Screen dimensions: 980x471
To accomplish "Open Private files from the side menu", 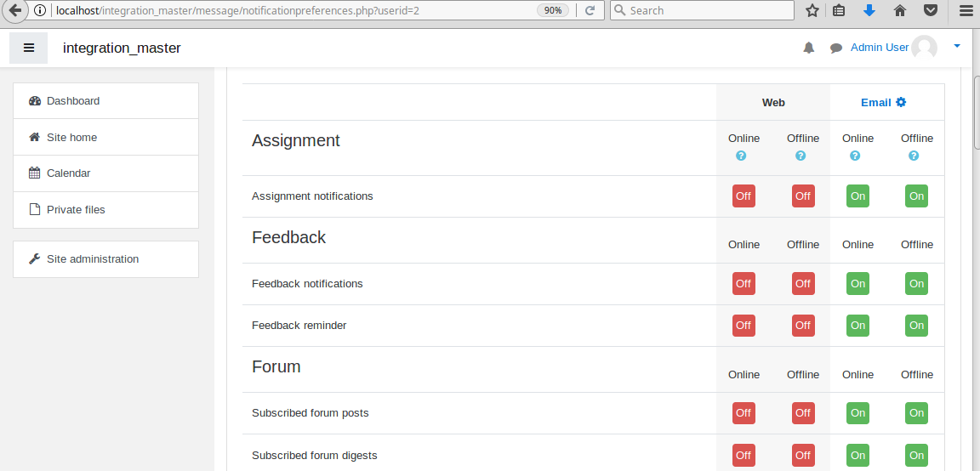I will pyautogui.click(x=105, y=209).
